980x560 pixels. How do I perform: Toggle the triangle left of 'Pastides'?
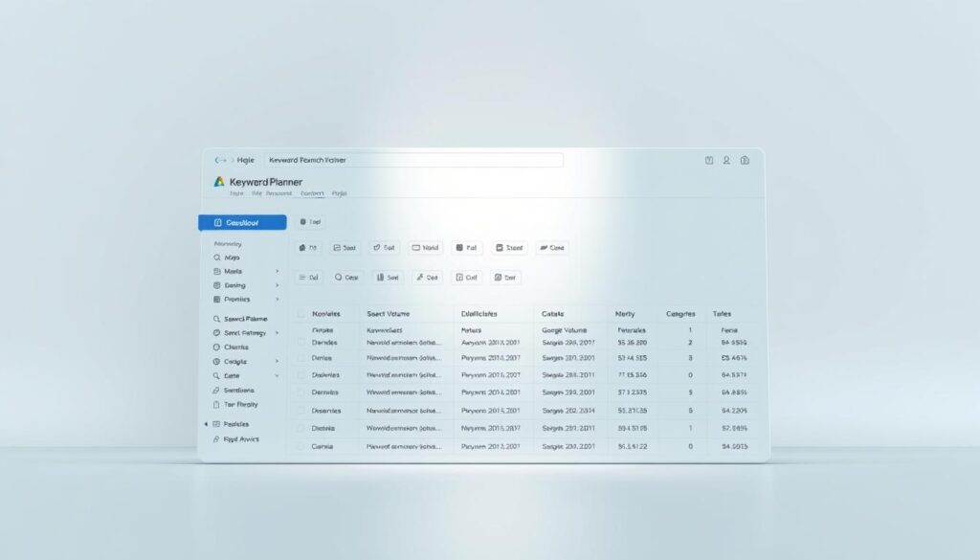pos(206,424)
